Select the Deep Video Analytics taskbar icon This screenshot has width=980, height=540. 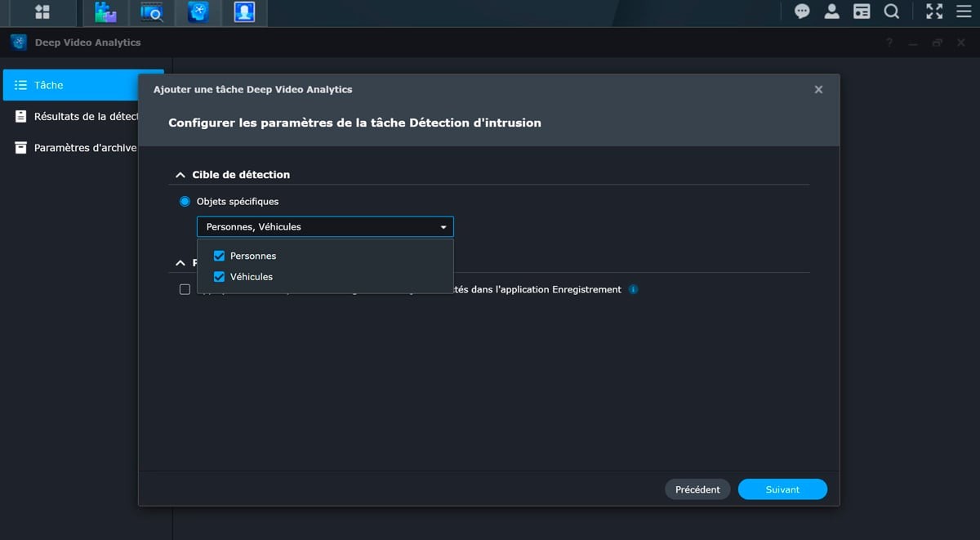tap(198, 12)
